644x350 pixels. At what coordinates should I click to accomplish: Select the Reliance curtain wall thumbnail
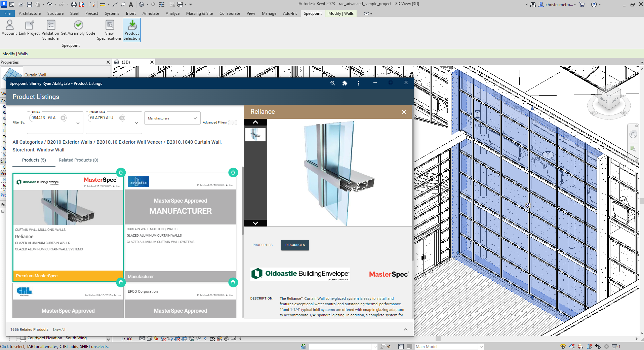(x=255, y=135)
